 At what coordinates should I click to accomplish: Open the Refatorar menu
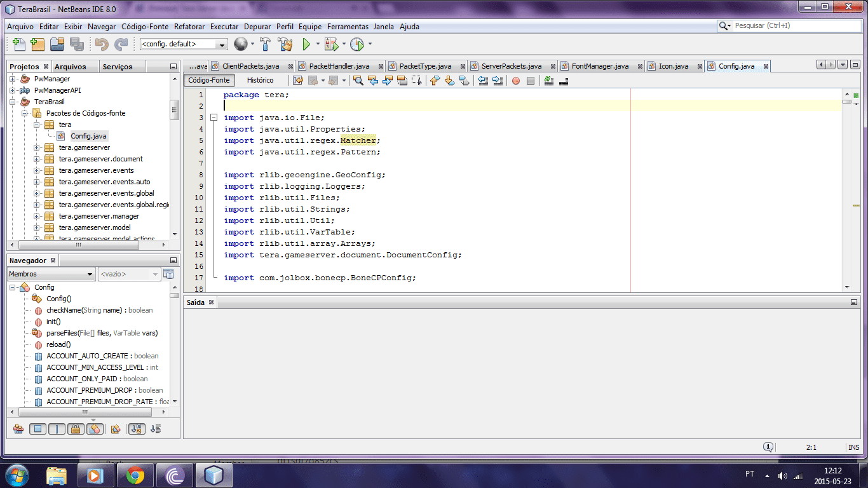click(x=189, y=27)
